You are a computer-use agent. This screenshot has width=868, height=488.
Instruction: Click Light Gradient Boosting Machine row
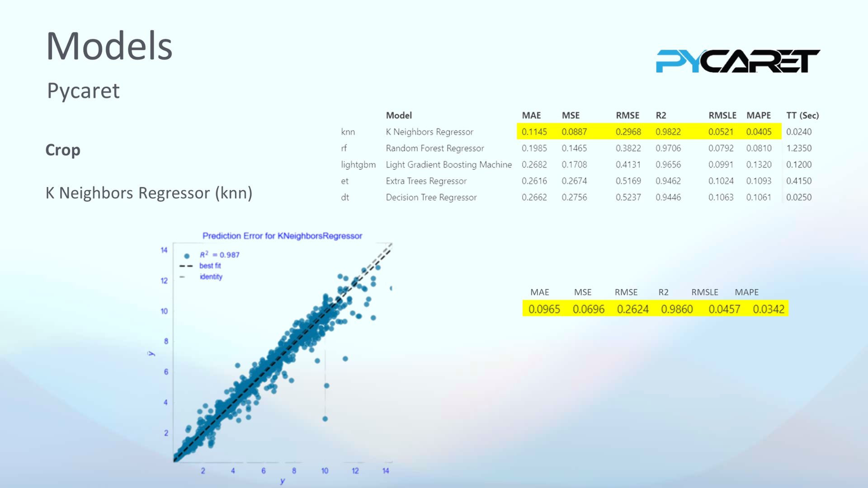point(448,164)
